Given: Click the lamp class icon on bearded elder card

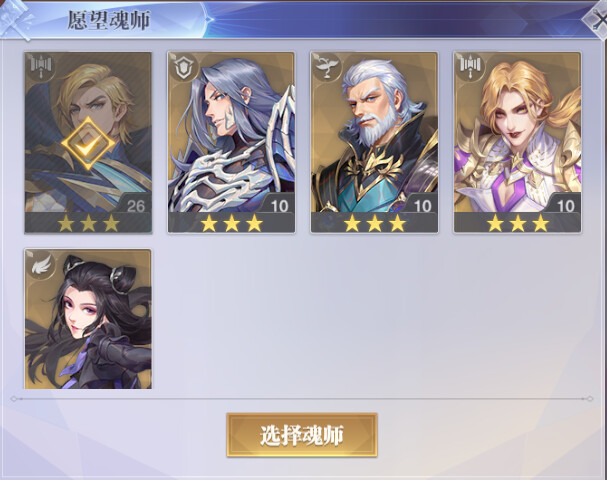Looking at the screenshot, I should coord(326,67).
